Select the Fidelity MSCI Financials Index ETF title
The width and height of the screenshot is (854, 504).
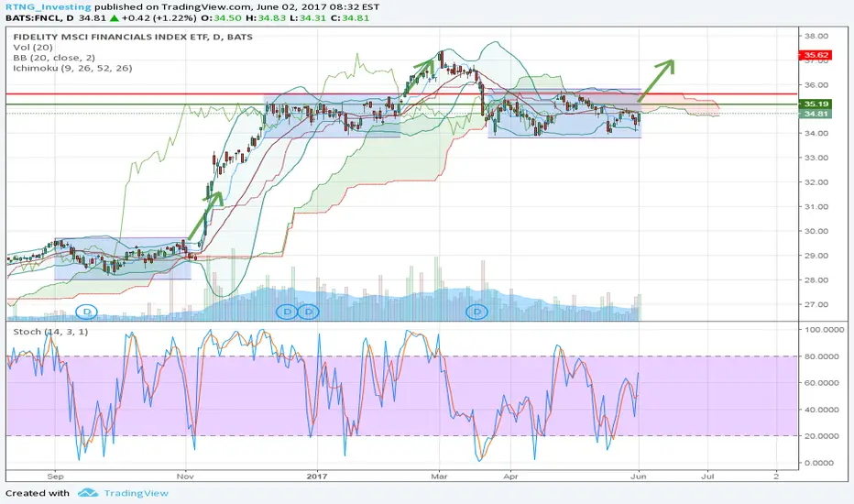(x=133, y=37)
